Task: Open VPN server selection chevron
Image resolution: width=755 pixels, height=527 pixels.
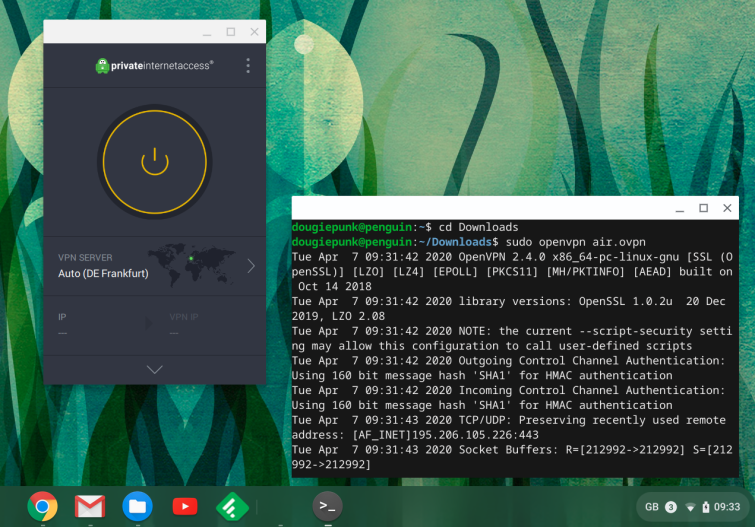Action: pyautogui.click(x=251, y=266)
